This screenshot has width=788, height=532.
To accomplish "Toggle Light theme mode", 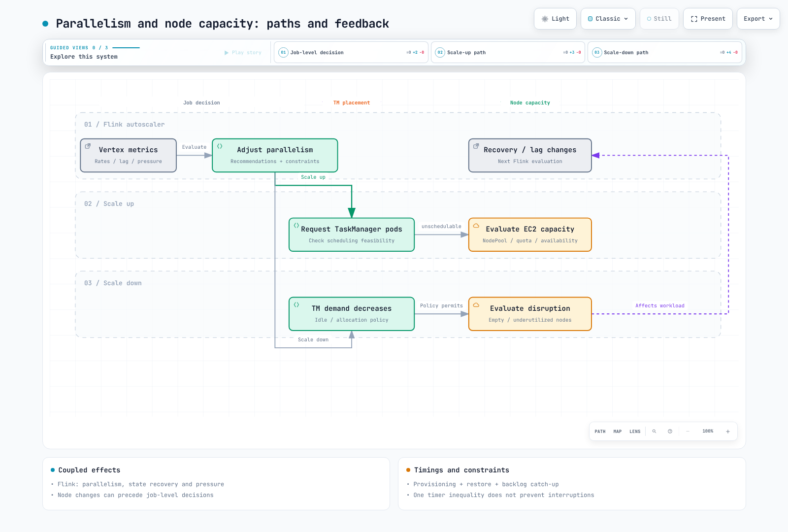I will point(555,19).
